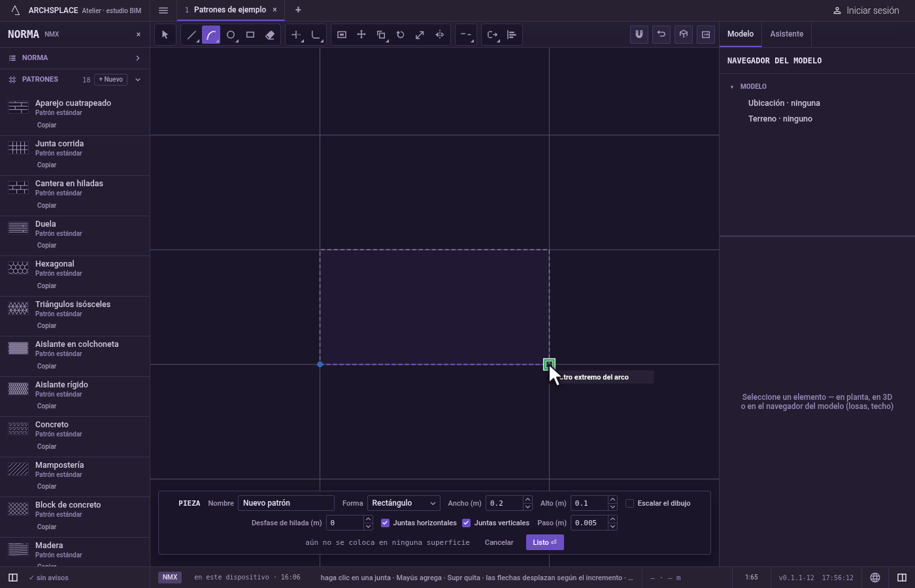Click the globe language icon
The image size is (915, 588).
[x=875, y=578]
